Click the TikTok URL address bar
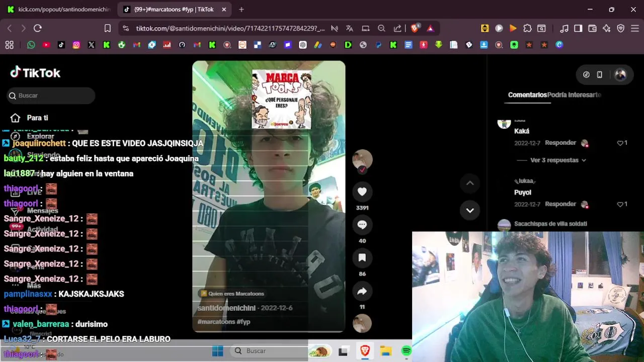The height and width of the screenshot is (362, 644). 230,28
